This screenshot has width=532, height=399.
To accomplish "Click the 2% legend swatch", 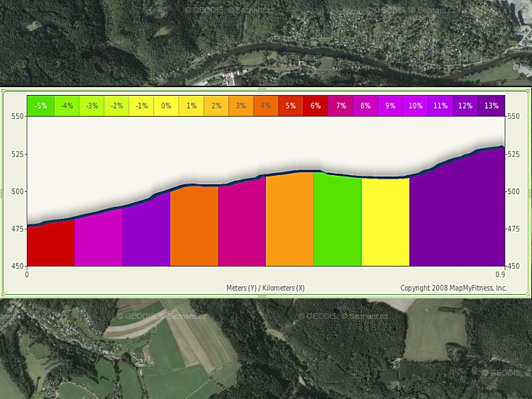I will [x=216, y=106].
